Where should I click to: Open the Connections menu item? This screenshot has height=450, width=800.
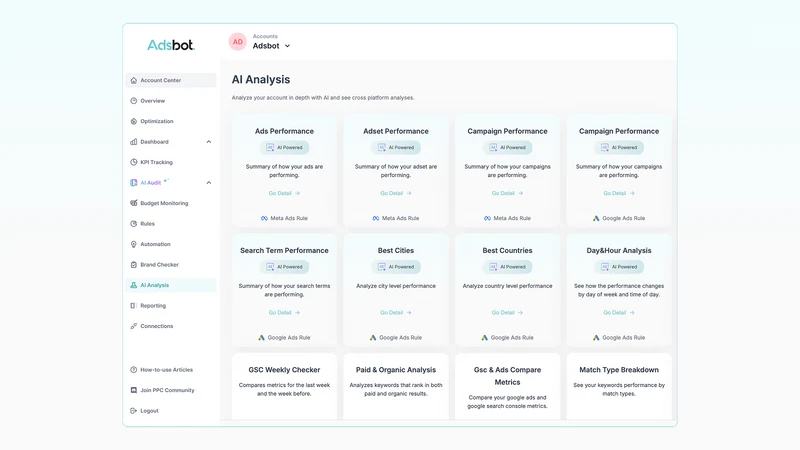157,326
